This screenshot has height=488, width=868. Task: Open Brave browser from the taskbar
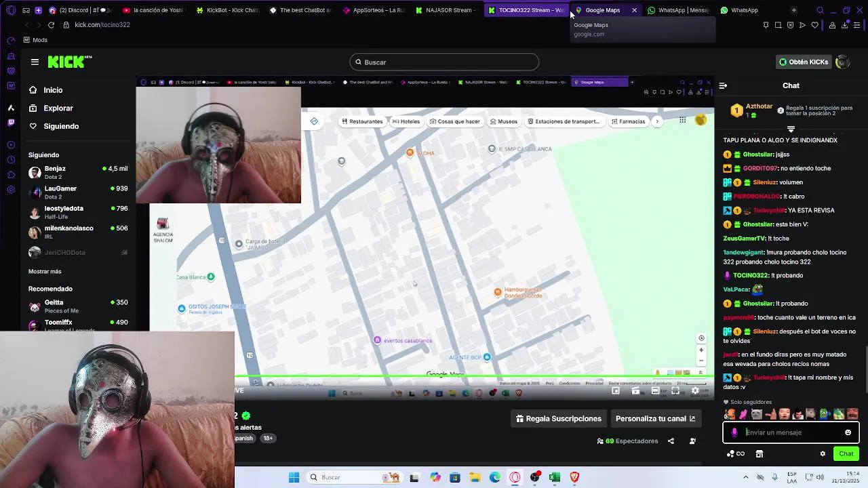(574, 477)
